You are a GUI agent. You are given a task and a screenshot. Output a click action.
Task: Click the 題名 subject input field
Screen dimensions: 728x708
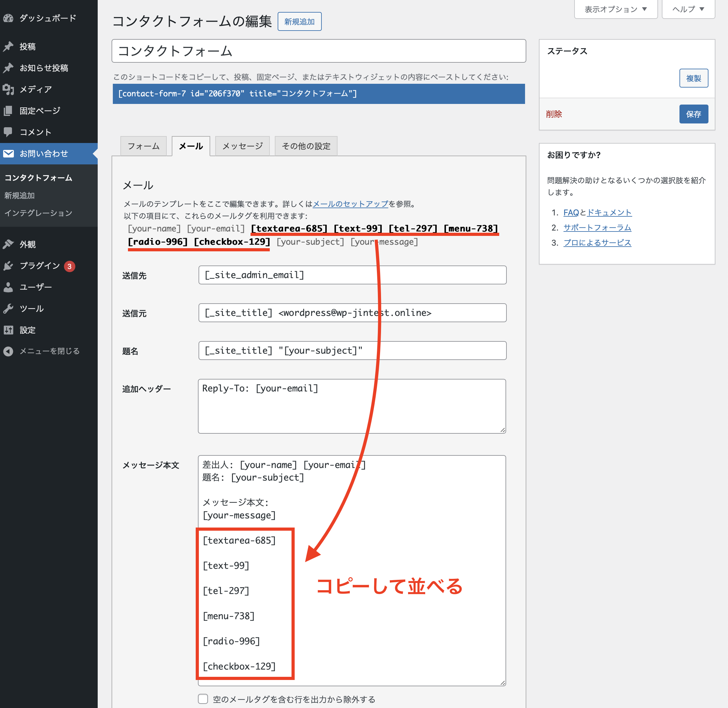[x=352, y=350]
